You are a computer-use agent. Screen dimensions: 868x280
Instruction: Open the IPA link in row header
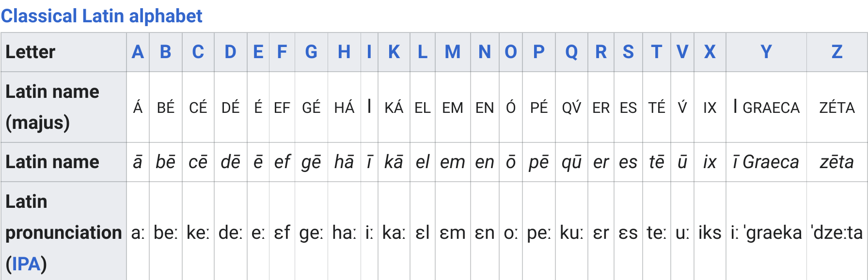click(26, 264)
